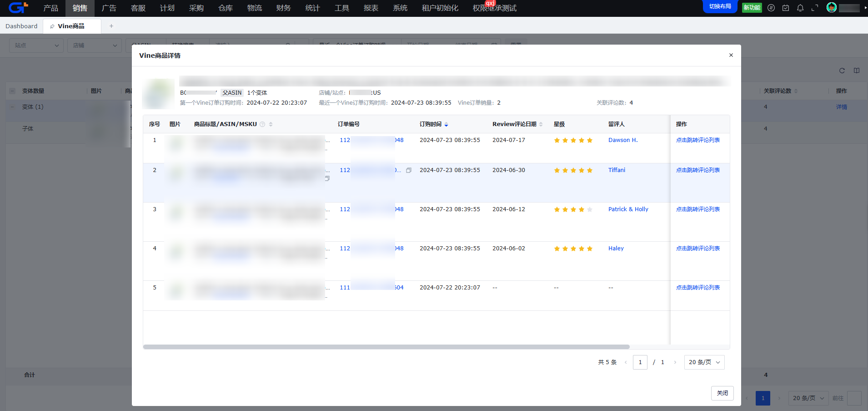Open the 站点 dropdown
The image size is (868, 411).
(36, 46)
